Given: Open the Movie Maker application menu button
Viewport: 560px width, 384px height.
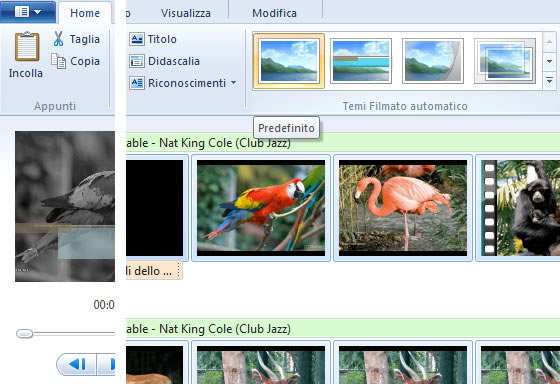Looking at the screenshot, I should (x=28, y=12).
